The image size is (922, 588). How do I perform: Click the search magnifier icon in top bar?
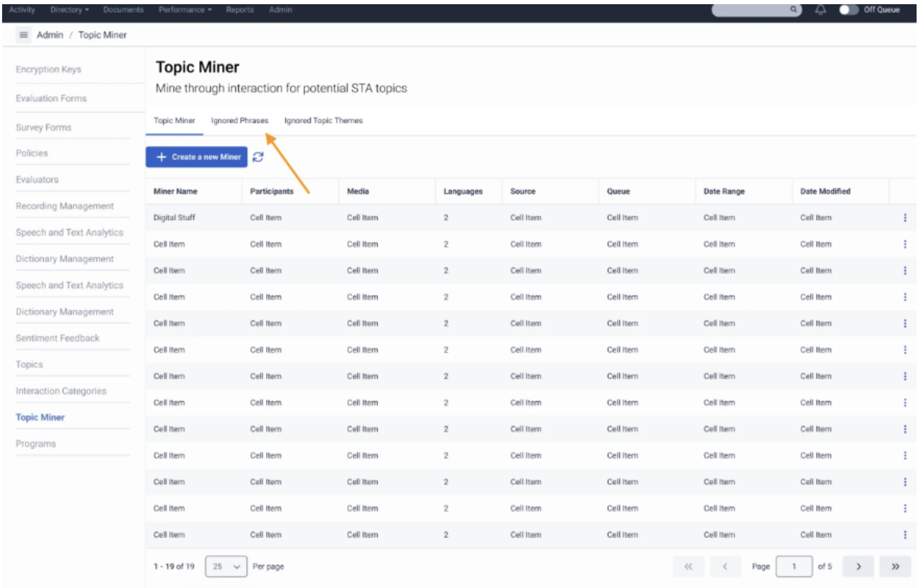click(793, 10)
